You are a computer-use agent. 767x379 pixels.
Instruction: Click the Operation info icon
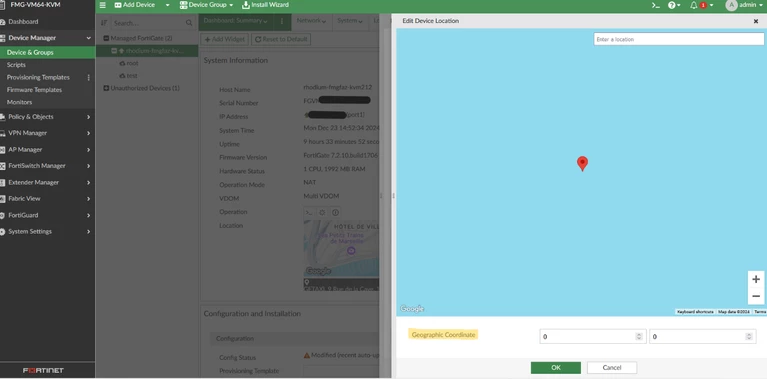pyautogui.click(x=336, y=213)
